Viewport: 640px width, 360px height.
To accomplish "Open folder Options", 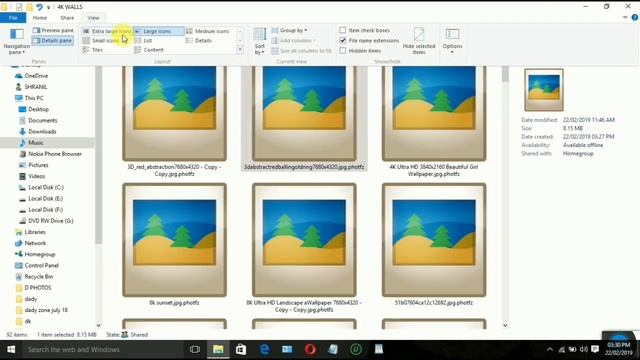I will pos(452,41).
